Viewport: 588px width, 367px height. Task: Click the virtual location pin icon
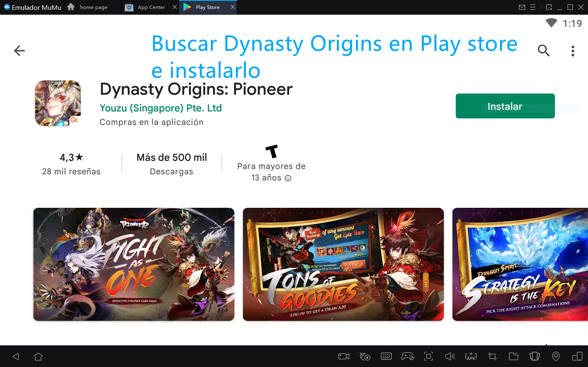coord(556,356)
